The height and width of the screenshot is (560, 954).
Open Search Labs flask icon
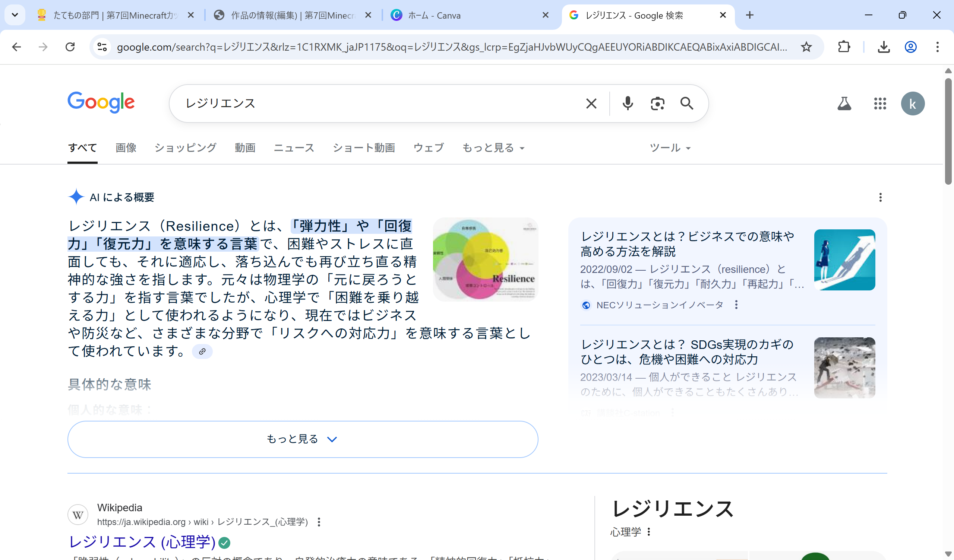pos(844,103)
